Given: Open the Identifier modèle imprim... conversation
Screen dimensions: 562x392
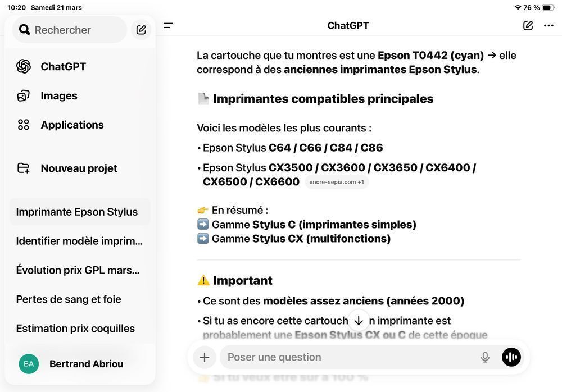Looking at the screenshot, I should (x=80, y=241).
